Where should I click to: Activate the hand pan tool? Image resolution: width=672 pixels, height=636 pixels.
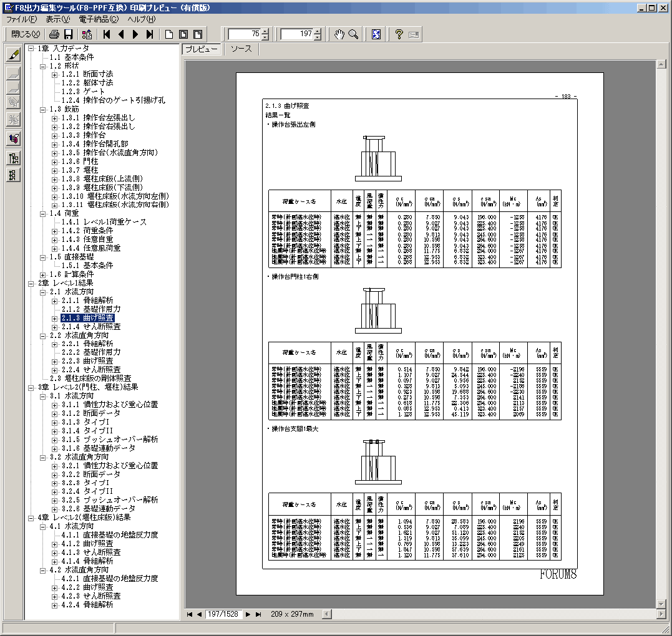(x=339, y=34)
